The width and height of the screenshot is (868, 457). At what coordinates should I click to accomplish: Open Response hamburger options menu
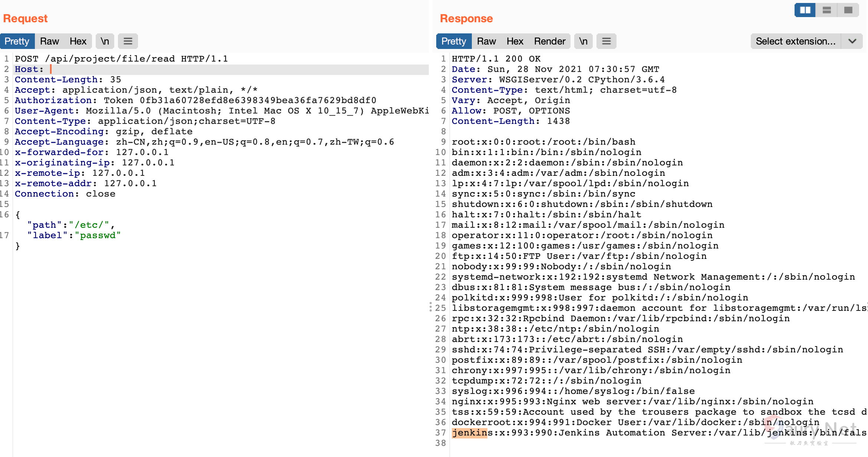click(606, 41)
